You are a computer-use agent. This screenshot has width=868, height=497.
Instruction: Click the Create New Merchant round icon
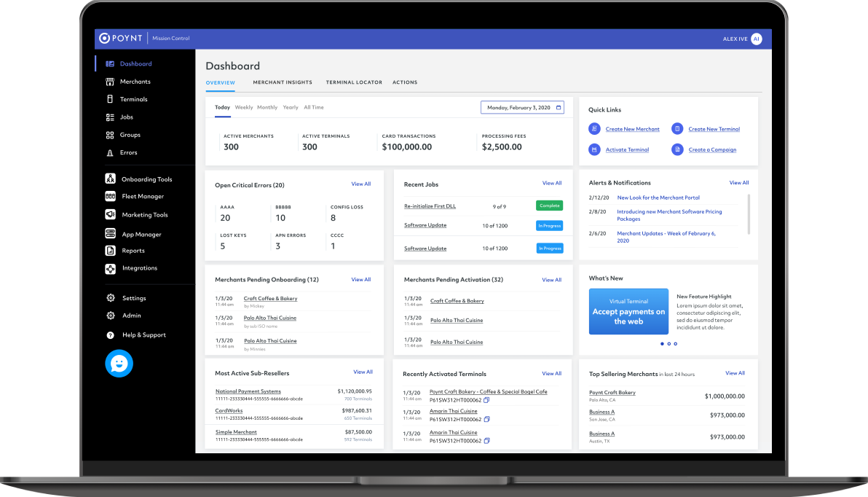(x=594, y=128)
